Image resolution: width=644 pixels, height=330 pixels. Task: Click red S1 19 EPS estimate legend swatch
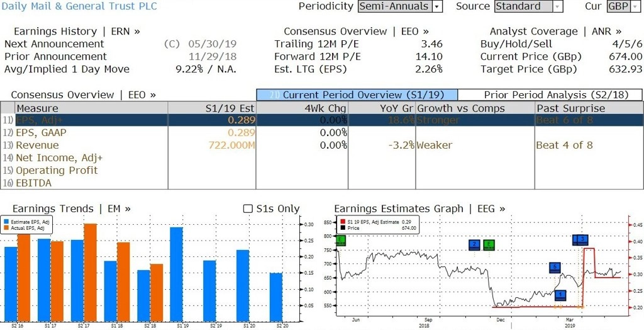coord(343,222)
